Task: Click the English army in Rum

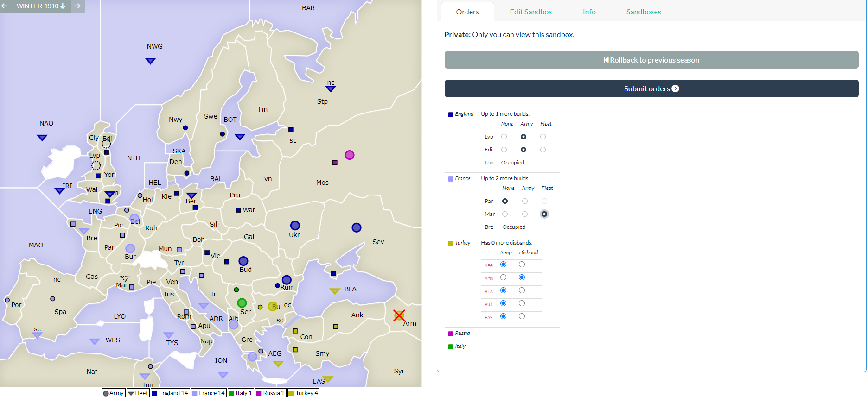Action: [x=287, y=280]
